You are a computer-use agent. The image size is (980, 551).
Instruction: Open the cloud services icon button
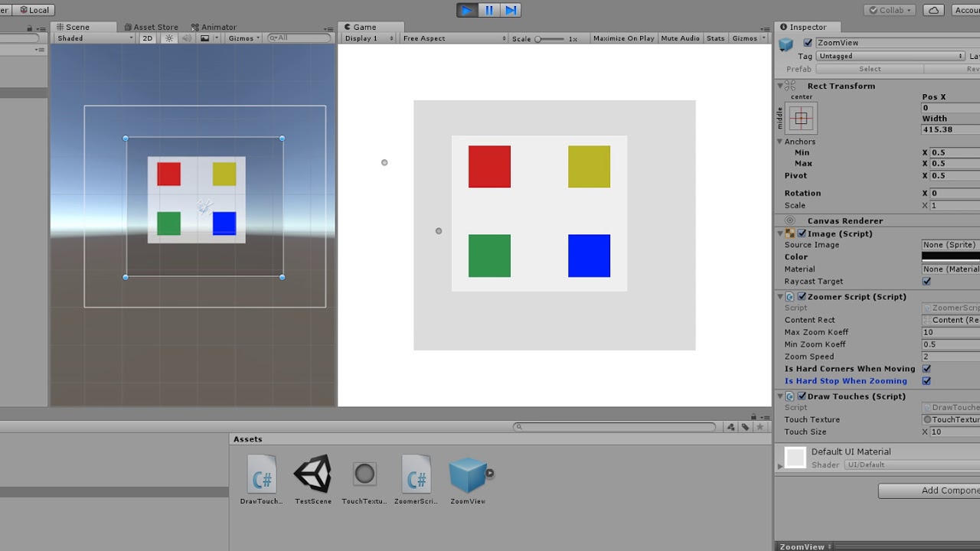933,10
